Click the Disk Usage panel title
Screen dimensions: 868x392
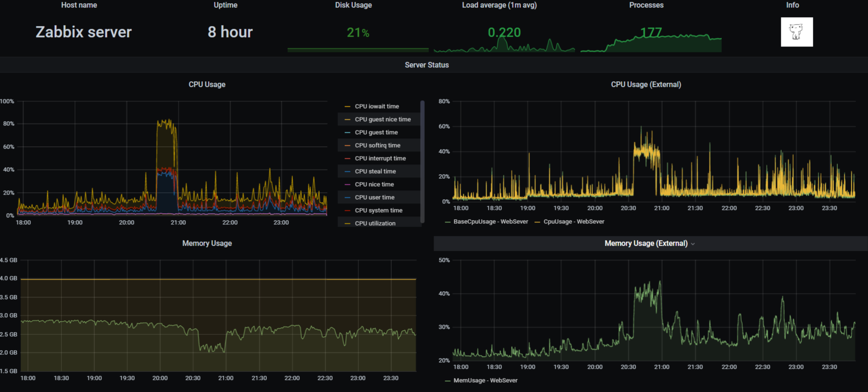tap(353, 5)
